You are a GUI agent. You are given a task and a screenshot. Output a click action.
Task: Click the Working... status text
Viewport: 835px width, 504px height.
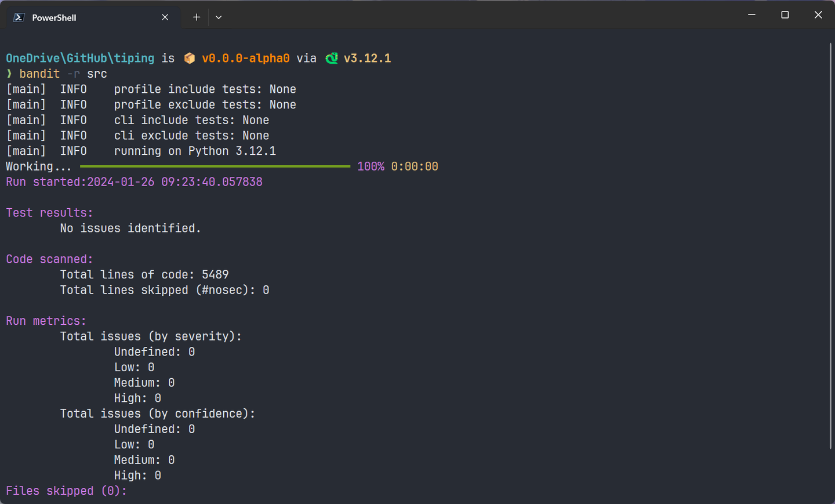coord(39,166)
